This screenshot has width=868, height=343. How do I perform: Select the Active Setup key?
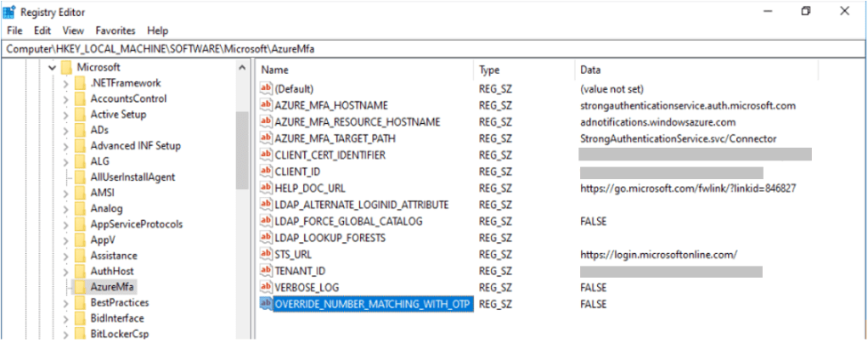[x=118, y=115]
